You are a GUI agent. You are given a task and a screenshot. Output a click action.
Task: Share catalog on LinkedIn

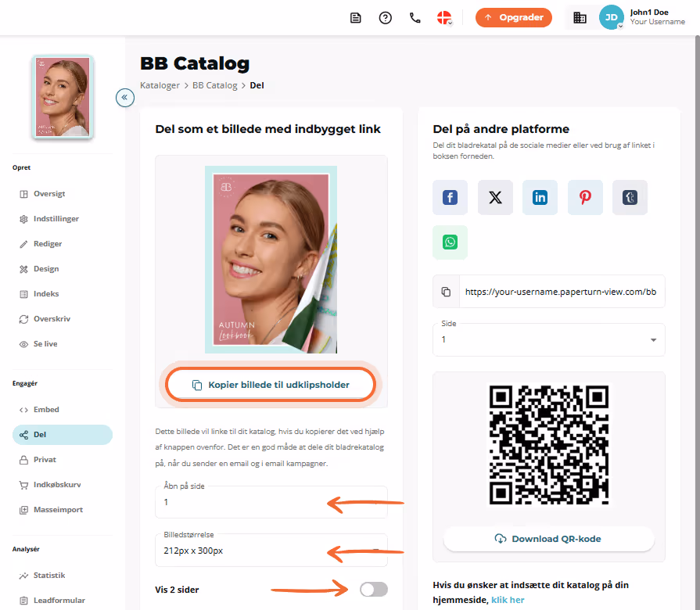(540, 197)
